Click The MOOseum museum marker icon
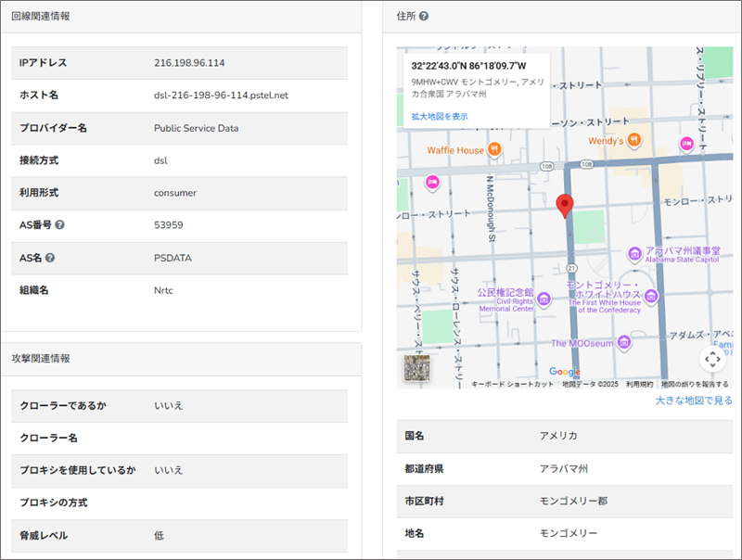This screenshot has height=560, width=742. pyautogui.click(x=626, y=343)
